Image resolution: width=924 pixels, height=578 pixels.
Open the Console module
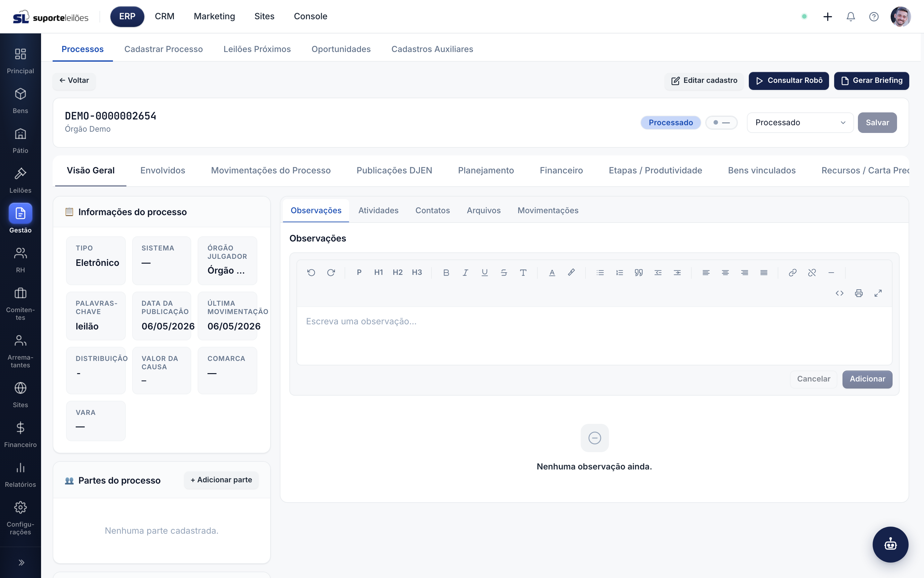point(311,16)
